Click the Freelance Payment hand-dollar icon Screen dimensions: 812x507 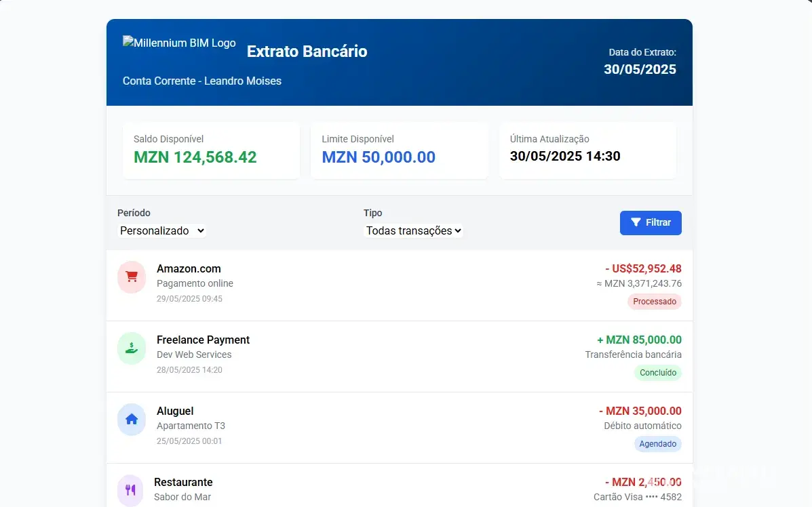(x=132, y=348)
